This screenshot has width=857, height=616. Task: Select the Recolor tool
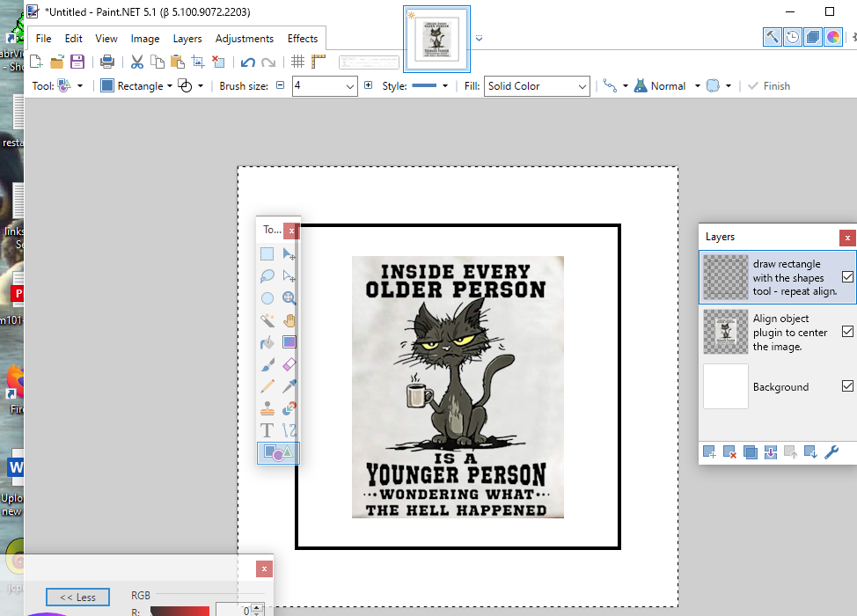[x=289, y=408]
